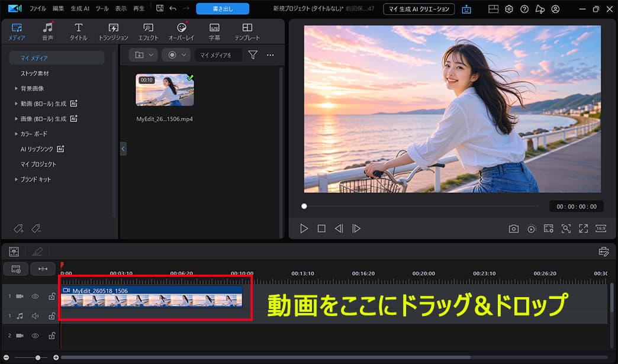Click the timeline zoom in plus button
The image size is (618, 364).
56,357
